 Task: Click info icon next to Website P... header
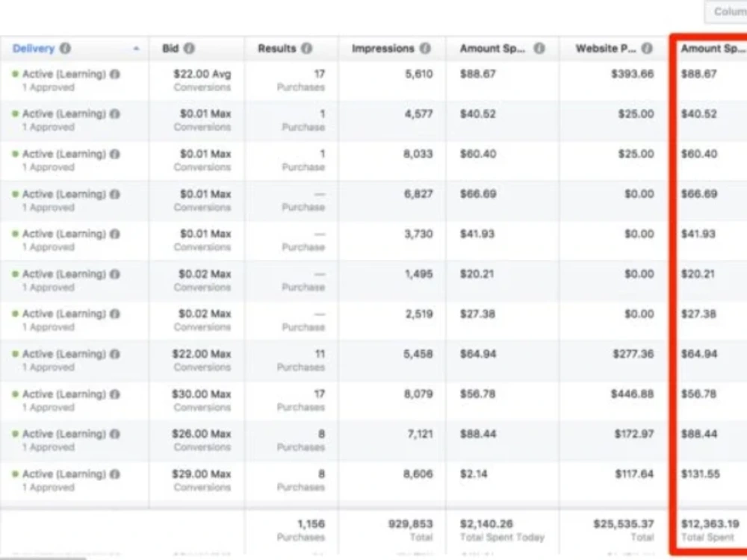click(x=646, y=49)
